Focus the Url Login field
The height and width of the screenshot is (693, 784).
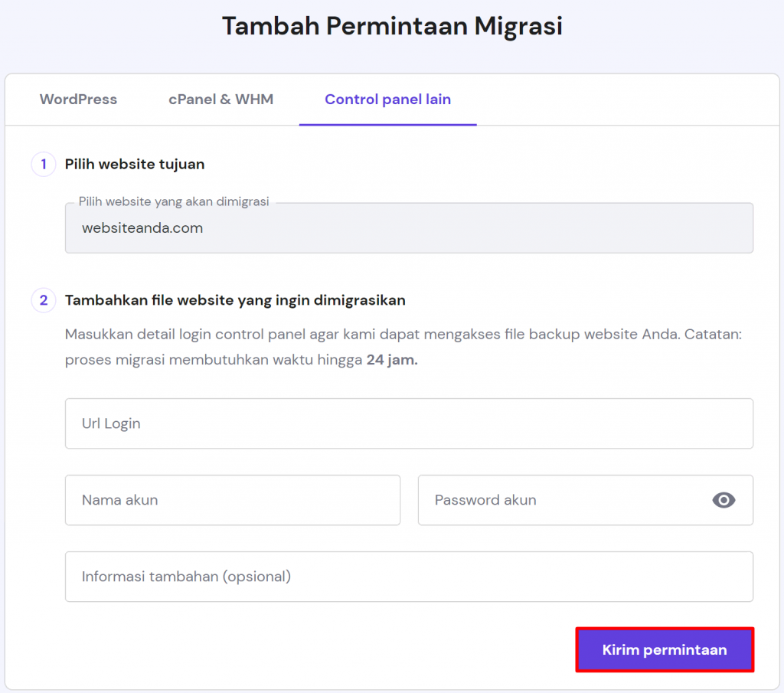(x=409, y=423)
